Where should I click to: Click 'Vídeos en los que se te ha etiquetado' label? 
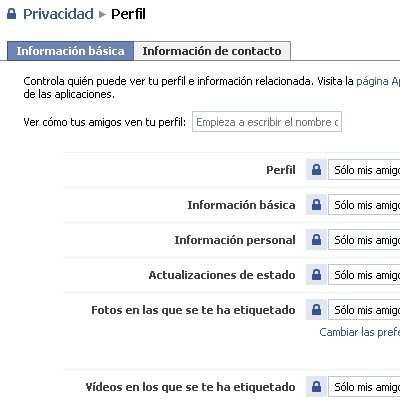190,387
